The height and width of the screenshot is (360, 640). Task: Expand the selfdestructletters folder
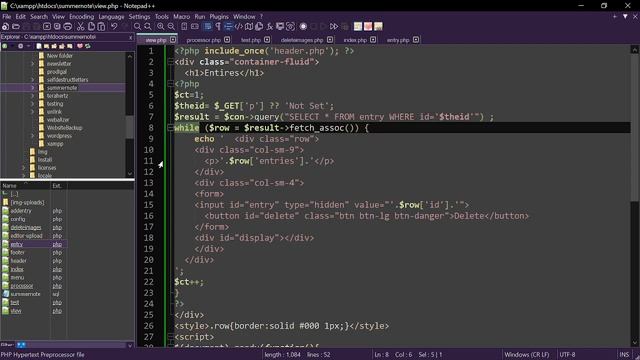click(33, 80)
